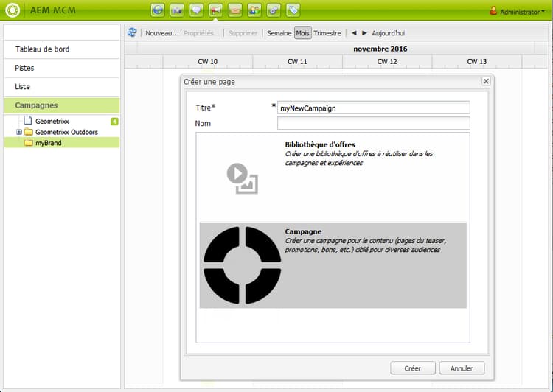Open Inbox tray icon
The height and width of the screenshot is (392, 553).
(x=235, y=10)
